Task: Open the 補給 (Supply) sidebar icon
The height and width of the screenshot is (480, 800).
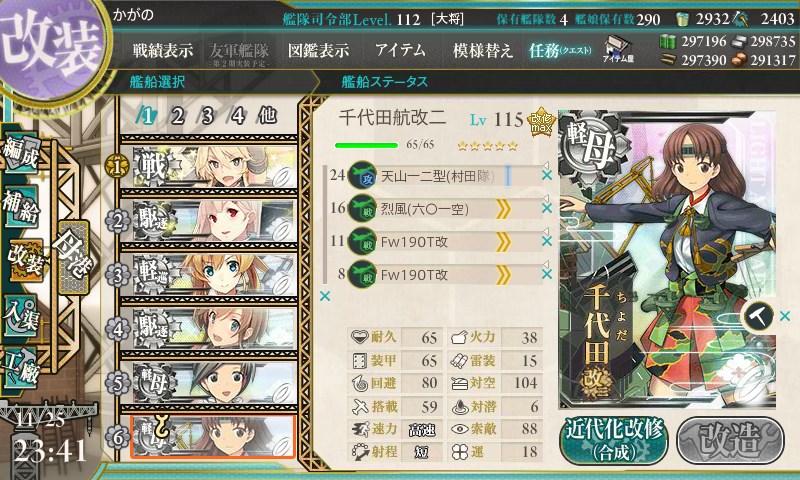Action: [x=21, y=206]
